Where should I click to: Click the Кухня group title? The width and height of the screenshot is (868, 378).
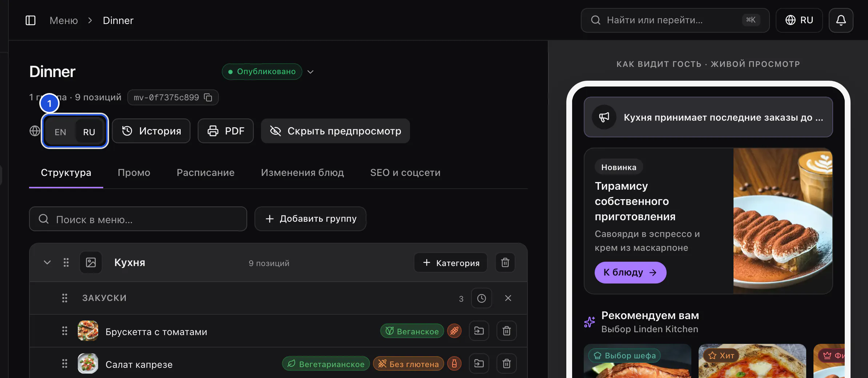(x=130, y=262)
